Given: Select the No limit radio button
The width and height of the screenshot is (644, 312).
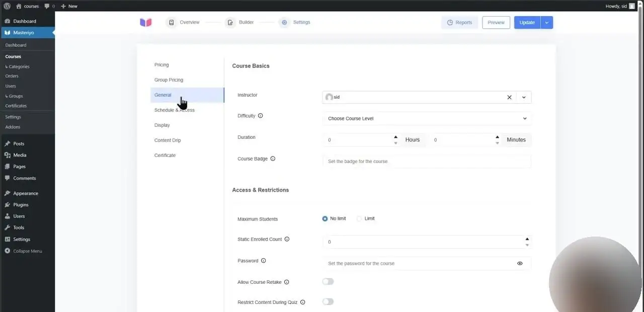Looking at the screenshot, I should 325,218.
